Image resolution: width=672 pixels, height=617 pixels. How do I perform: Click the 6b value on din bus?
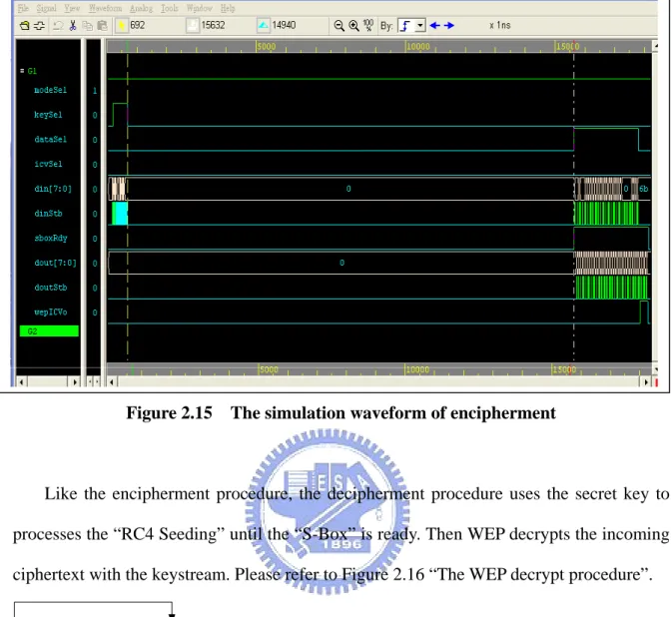tap(643, 189)
